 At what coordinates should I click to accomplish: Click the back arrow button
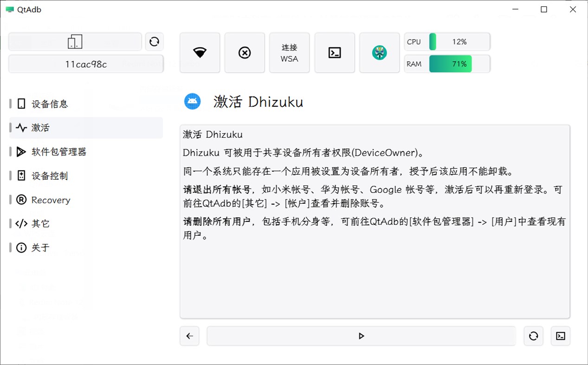189,336
